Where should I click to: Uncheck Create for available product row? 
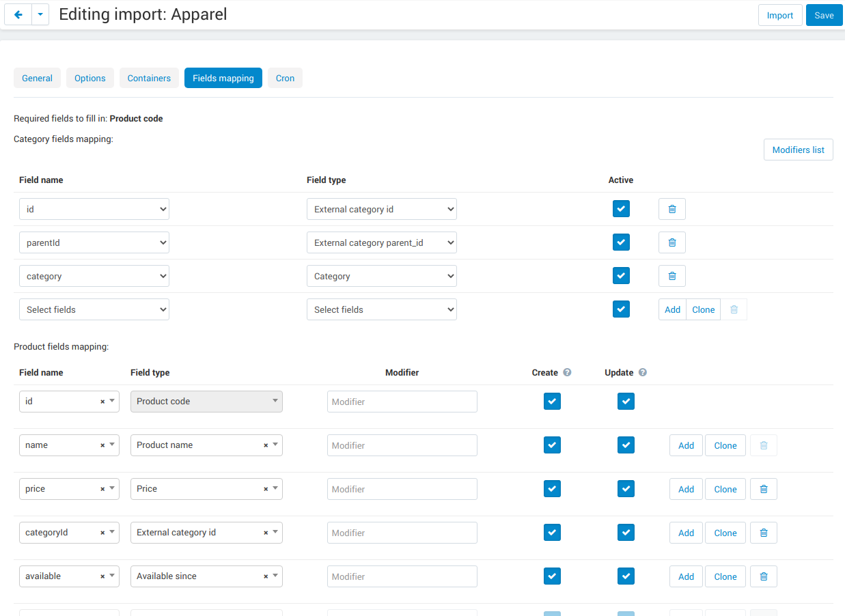tap(552, 576)
